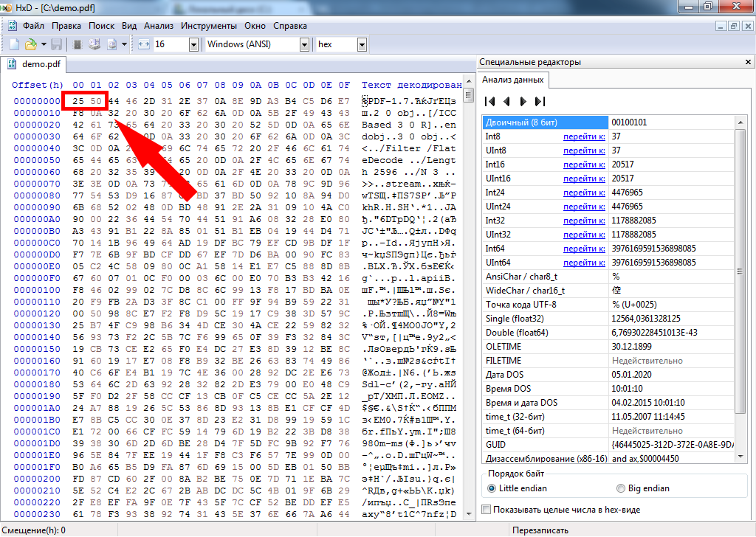Click 'перейти к:' link for Int16
The height and width of the screenshot is (537, 756).
pos(584,164)
